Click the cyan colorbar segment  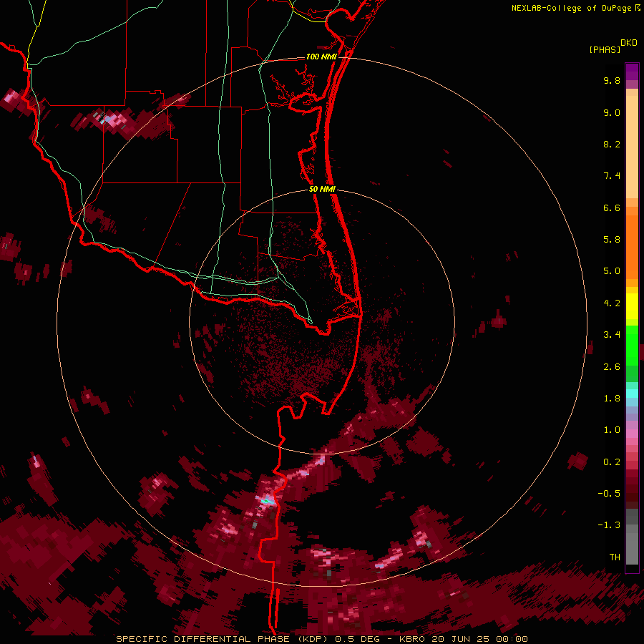coord(632,394)
